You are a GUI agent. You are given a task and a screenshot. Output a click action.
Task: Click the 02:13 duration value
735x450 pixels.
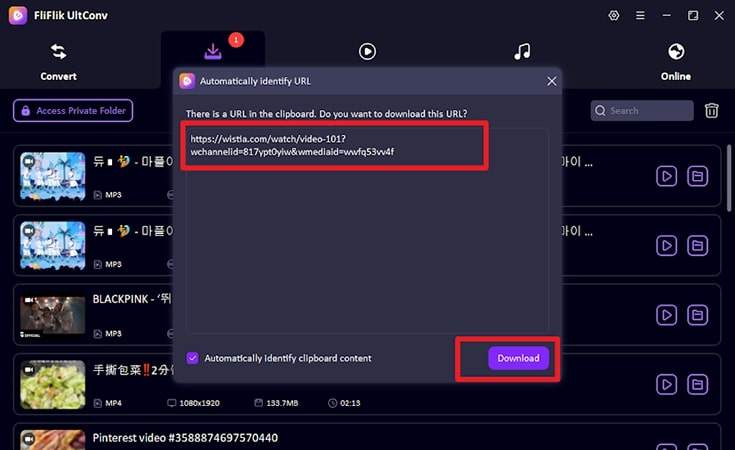click(x=350, y=403)
